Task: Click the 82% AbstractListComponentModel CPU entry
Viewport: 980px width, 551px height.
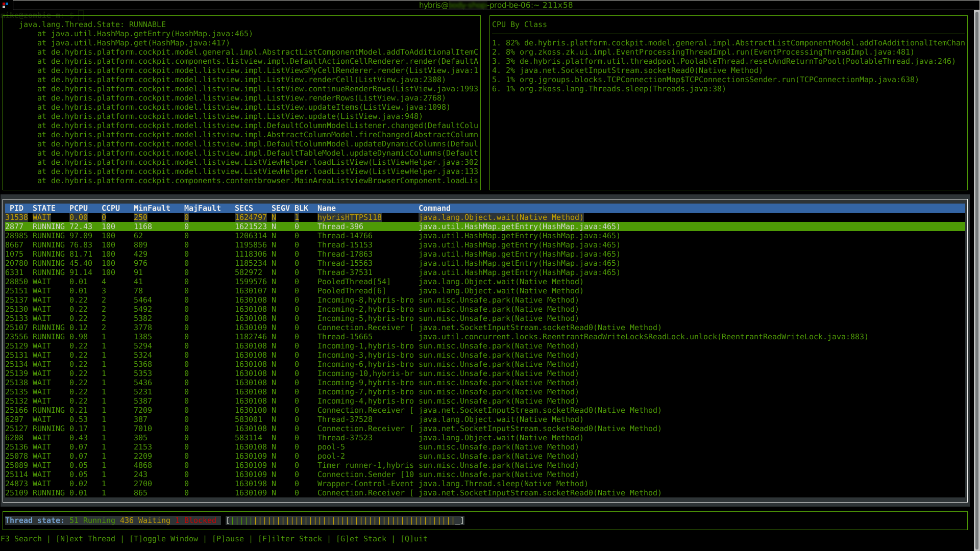Action: 728,43
